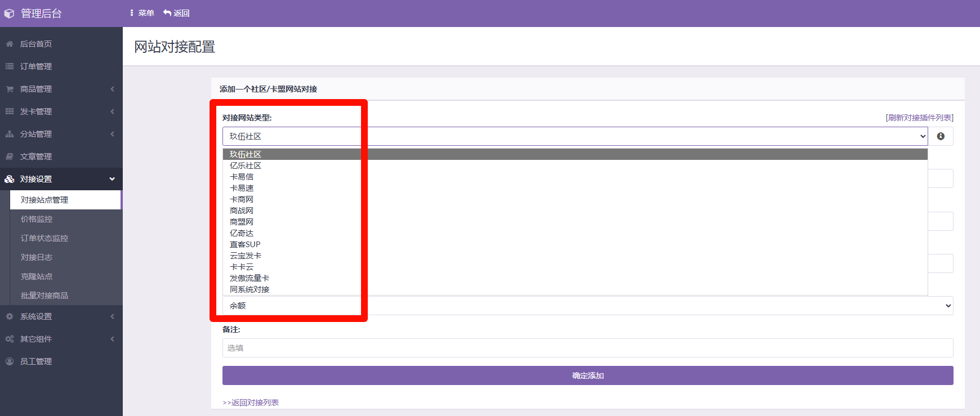Click the 管理后台 title text
Image resolution: width=980 pixels, height=416 pixels.
(x=41, y=14)
